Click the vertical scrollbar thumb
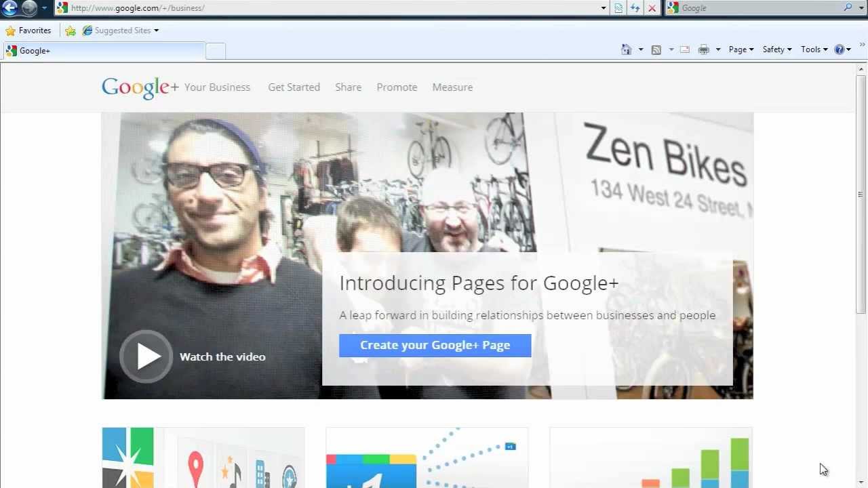Screen dimensions: 868x488 pyautogui.click(x=862, y=193)
